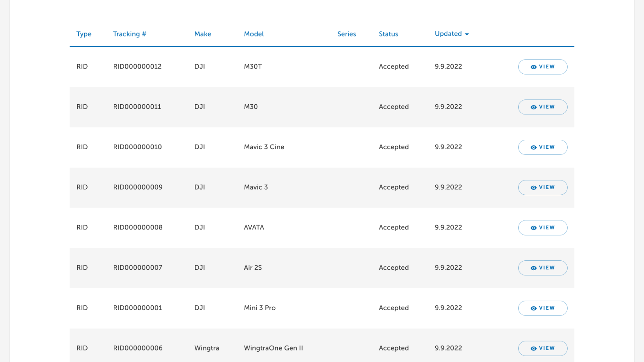Viewport: 644px width, 362px height.
Task: Click the Accepted status on the M30 row
Action: [393, 107]
